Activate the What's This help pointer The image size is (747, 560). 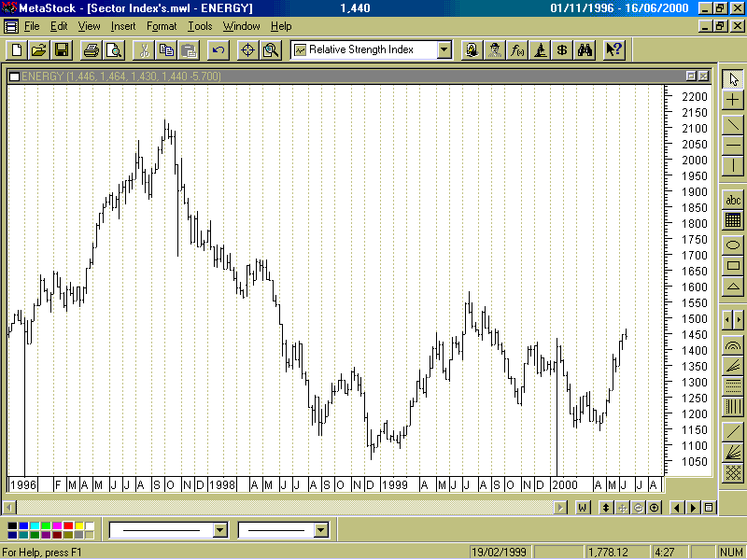pyautogui.click(x=614, y=50)
